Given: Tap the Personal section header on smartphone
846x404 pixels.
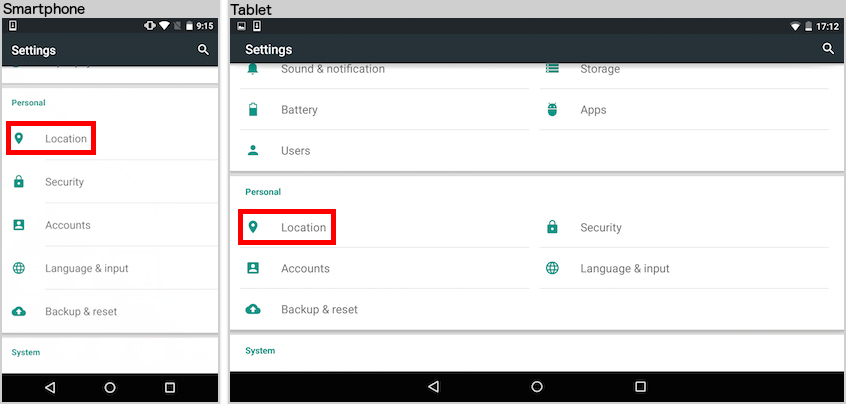Looking at the screenshot, I should tap(29, 102).
